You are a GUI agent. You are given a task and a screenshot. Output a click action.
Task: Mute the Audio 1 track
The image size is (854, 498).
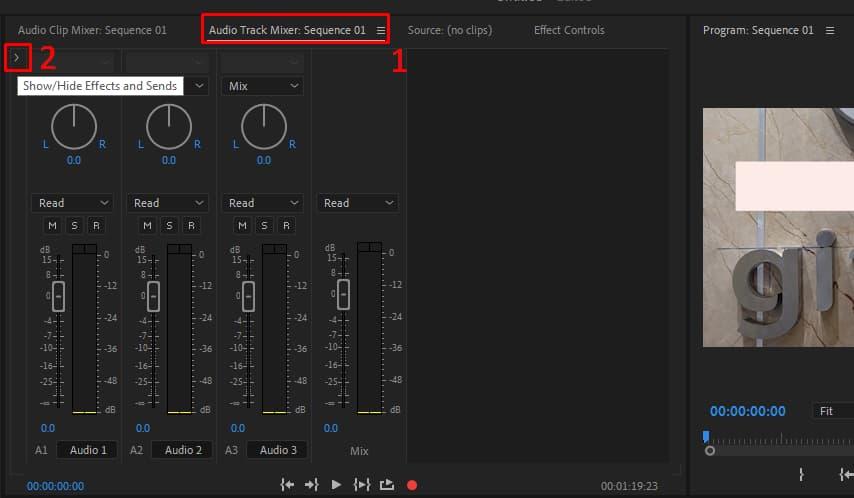tap(52, 226)
